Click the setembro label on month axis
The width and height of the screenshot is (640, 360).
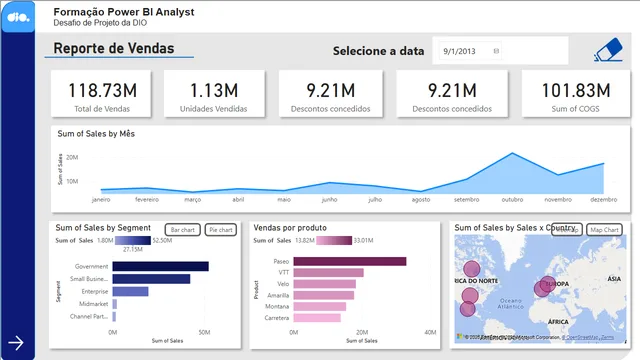click(467, 200)
